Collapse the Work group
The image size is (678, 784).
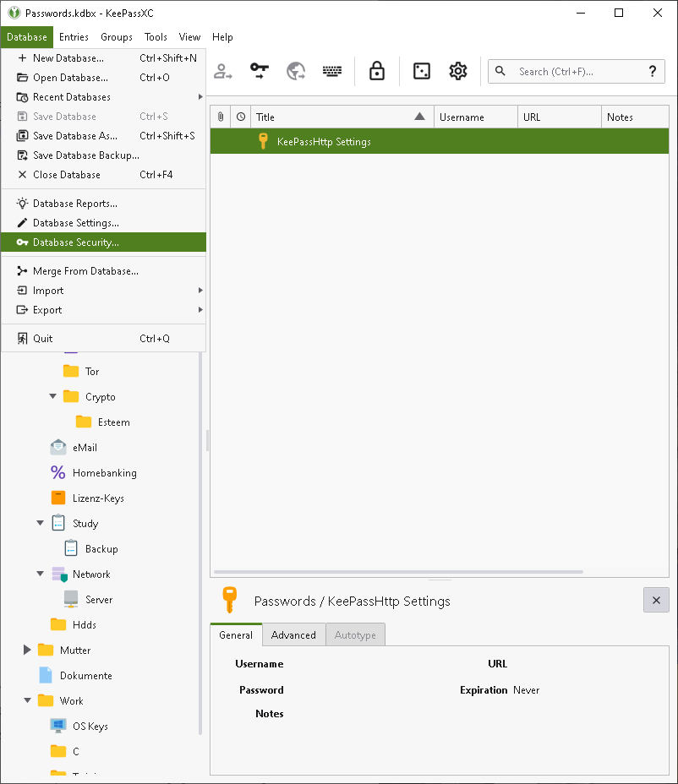click(x=28, y=700)
